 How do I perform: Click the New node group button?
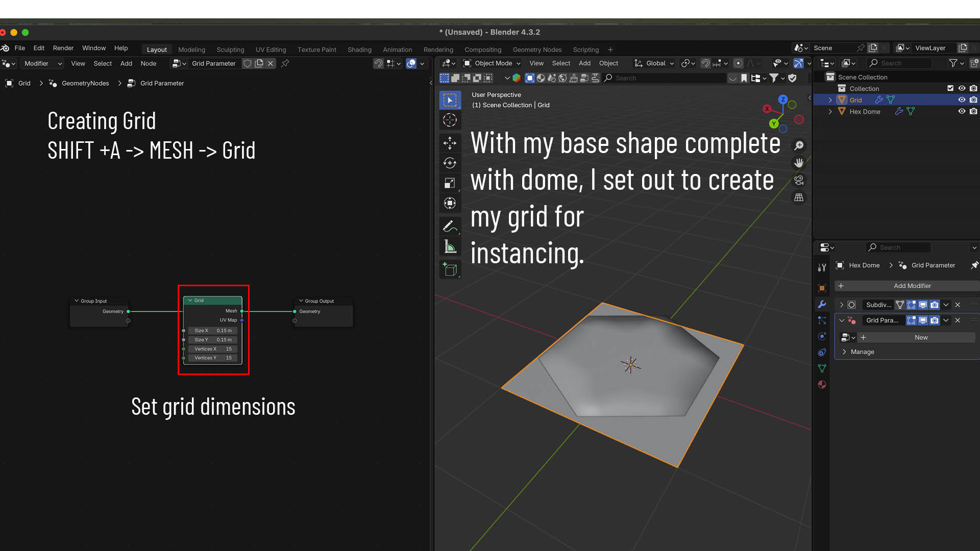pos(921,337)
